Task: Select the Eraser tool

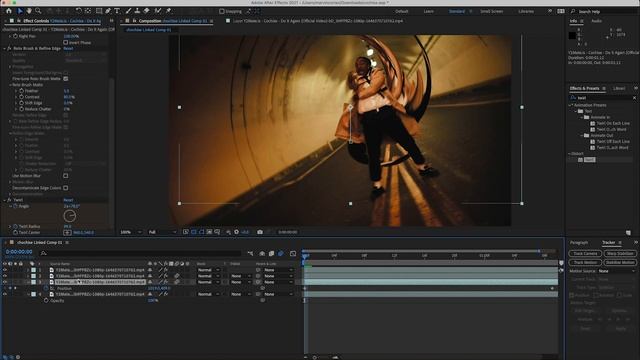Action: (x=147, y=11)
